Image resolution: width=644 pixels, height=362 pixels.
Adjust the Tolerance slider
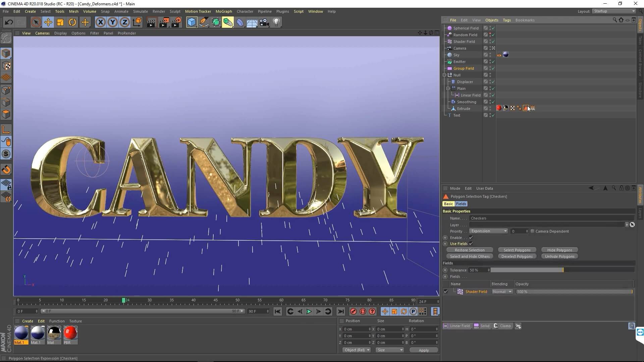point(563,270)
